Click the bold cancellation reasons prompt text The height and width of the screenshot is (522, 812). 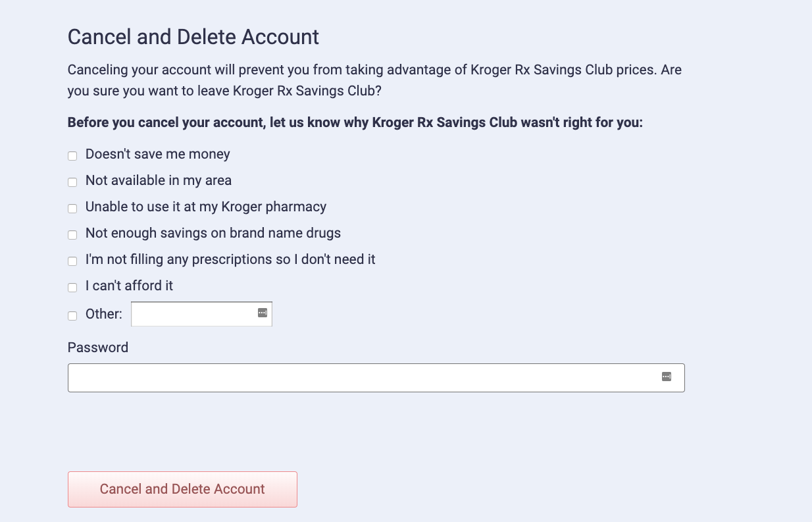tap(355, 122)
